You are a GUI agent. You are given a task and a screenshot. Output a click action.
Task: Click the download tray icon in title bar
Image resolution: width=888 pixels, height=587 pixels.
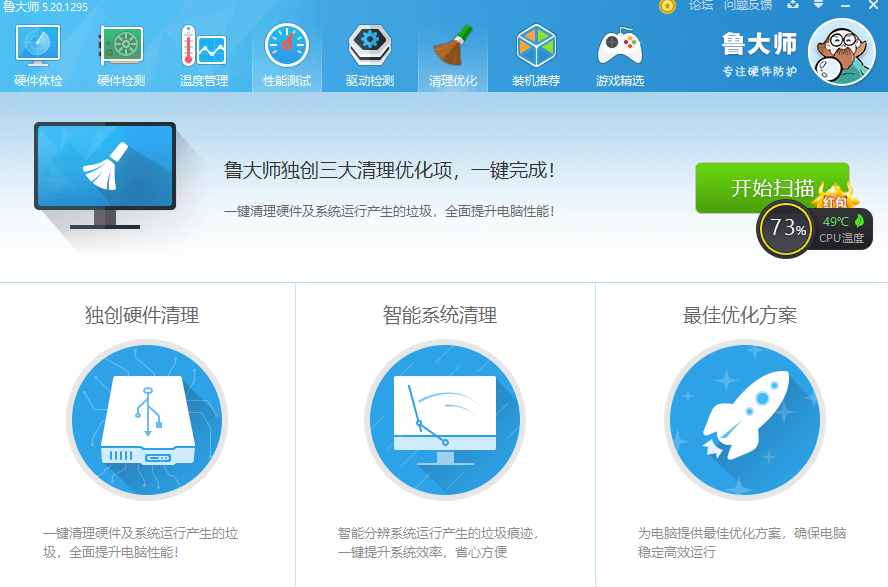(793, 6)
